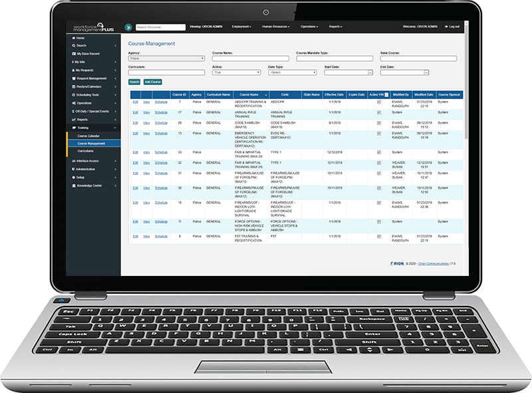
Task: Toggle Active checkbox for FST Training row
Action: [x=378, y=237]
